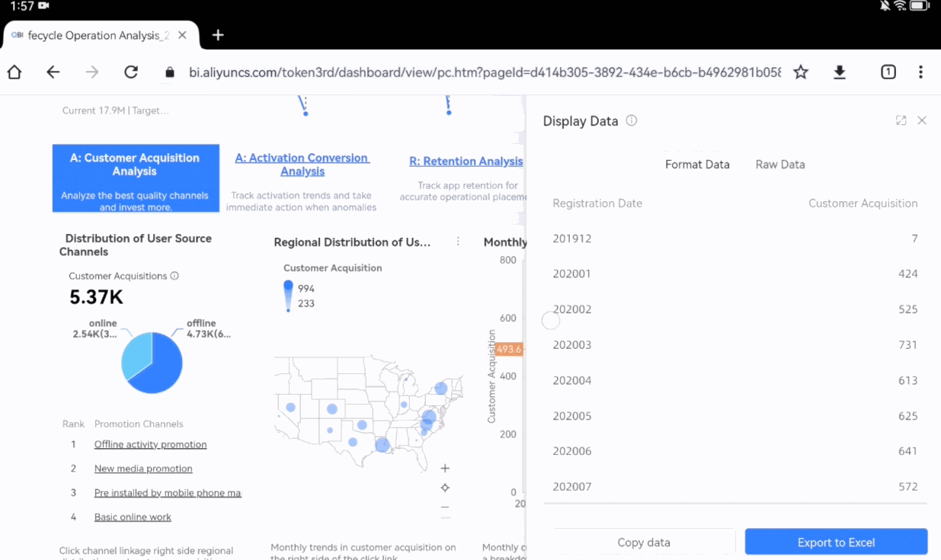Viewport: 941px width, 560px height.
Task: Expand the Display Data panel to fullscreen
Action: 901,120
